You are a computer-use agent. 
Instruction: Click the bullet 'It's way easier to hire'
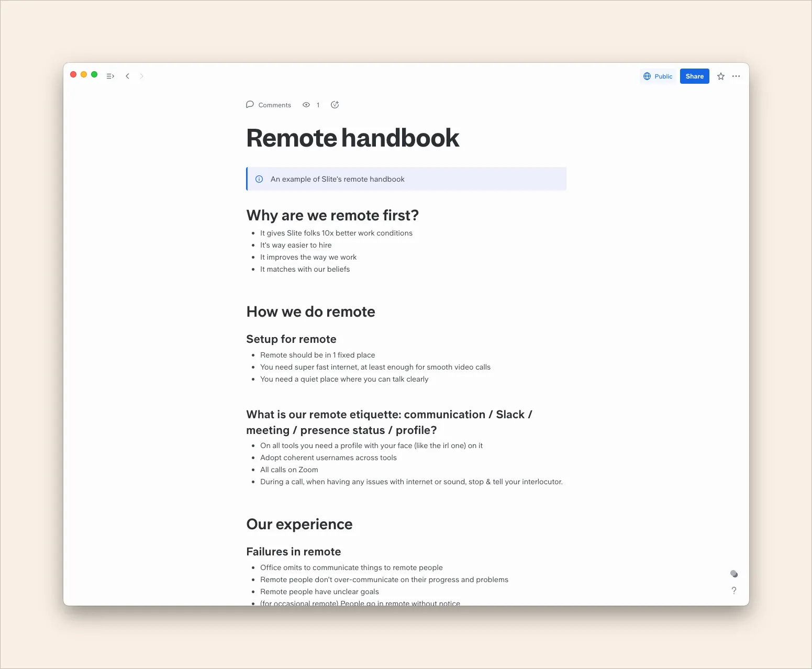coord(296,245)
